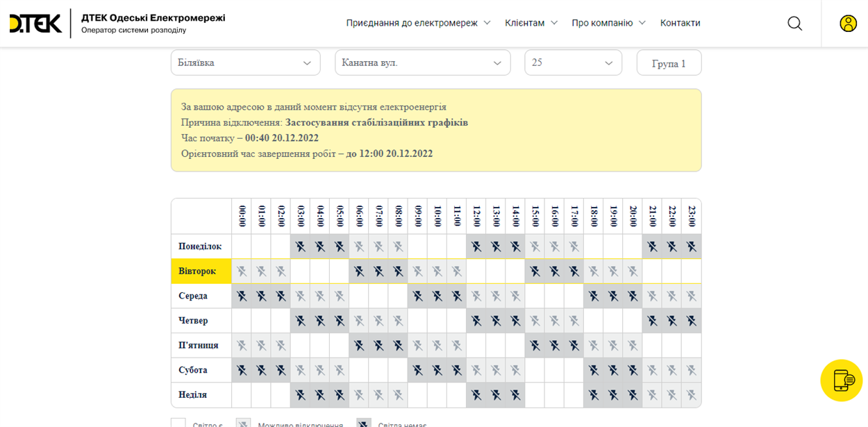Select Sunday 12:00 no-power icon
This screenshot has height=427, width=868.
click(x=476, y=395)
